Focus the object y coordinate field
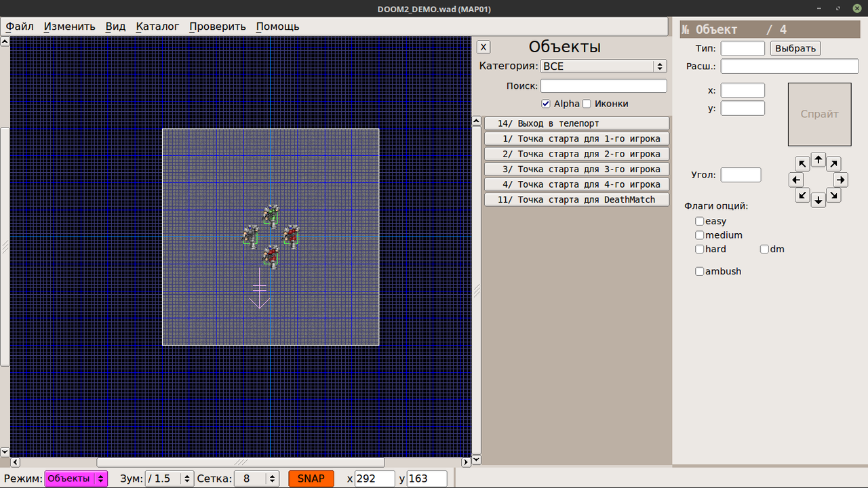The image size is (868, 488). [743, 108]
